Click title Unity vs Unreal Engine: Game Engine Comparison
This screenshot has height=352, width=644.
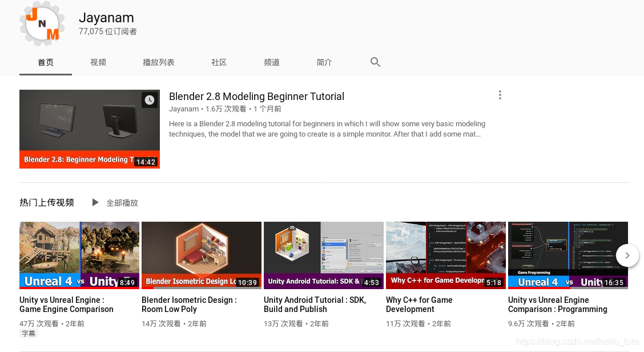(x=67, y=305)
